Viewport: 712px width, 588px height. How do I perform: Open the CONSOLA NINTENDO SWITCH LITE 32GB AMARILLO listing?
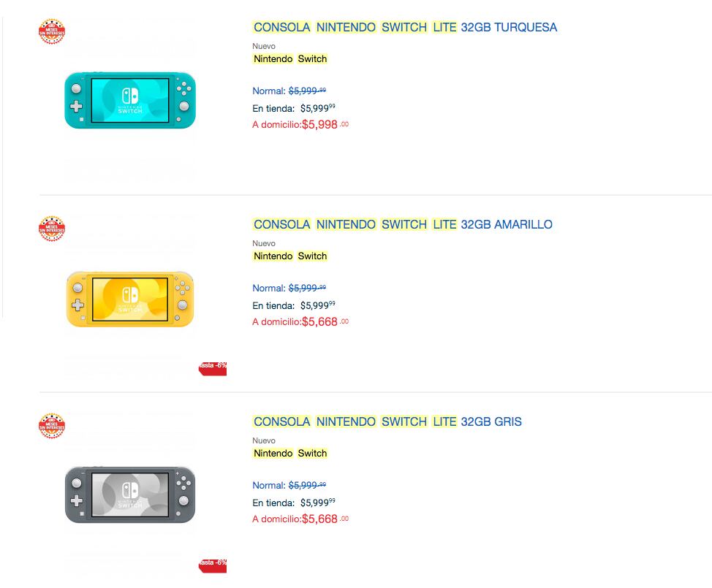coord(402,224)
